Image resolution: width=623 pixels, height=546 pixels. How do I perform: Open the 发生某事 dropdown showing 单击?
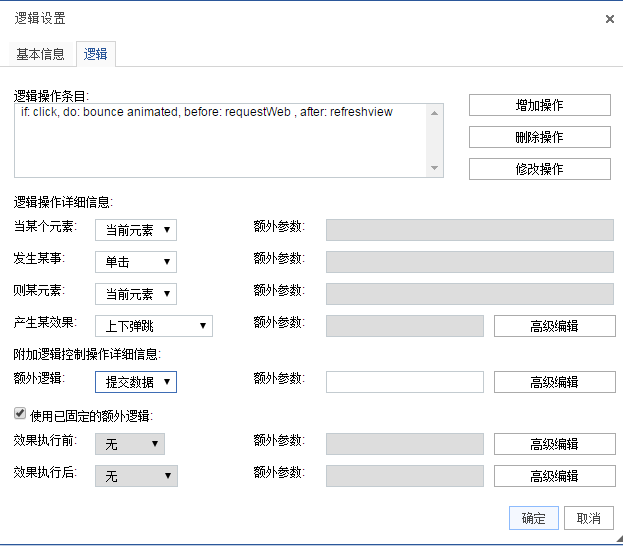tap(136, 262)
